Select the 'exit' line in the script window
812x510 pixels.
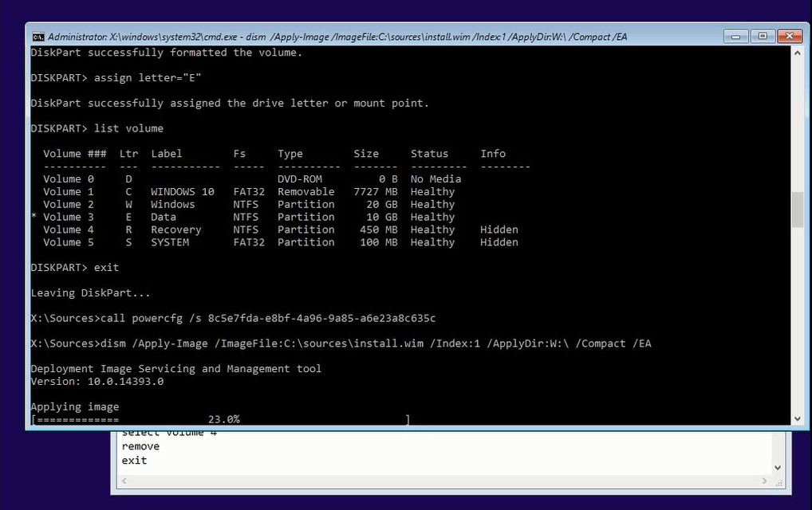134,460
